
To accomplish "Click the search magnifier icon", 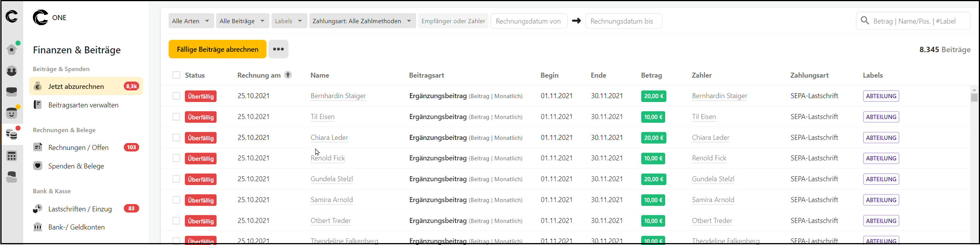I will pyautogui.click(x=865, y=21).
